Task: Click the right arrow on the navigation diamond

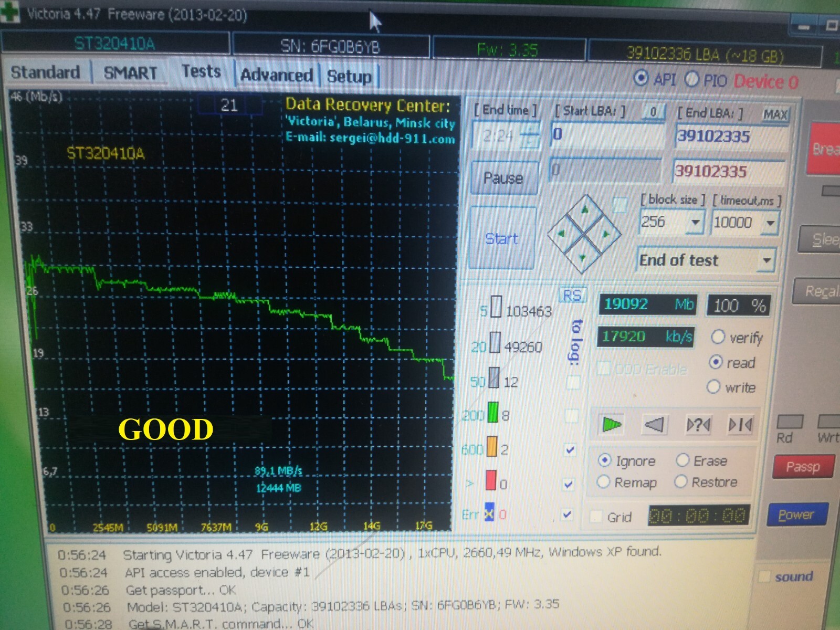Action: [607, 234]
